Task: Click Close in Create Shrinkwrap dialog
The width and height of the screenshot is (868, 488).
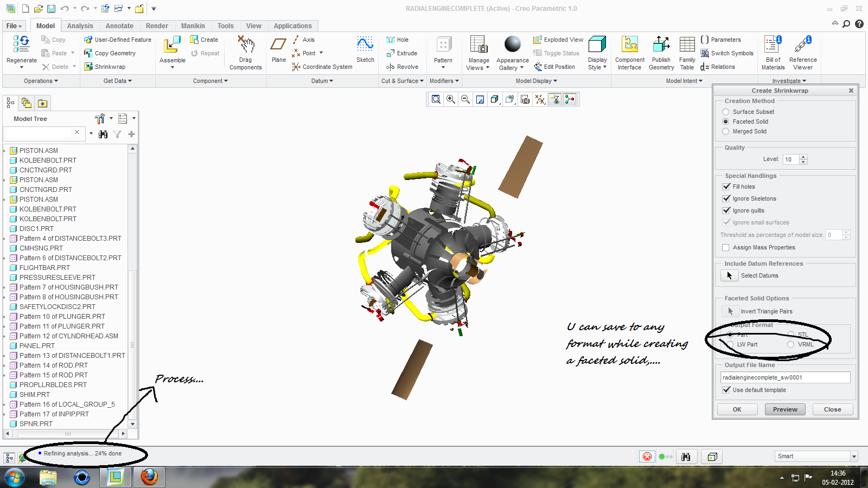Action: click(833, 409)
